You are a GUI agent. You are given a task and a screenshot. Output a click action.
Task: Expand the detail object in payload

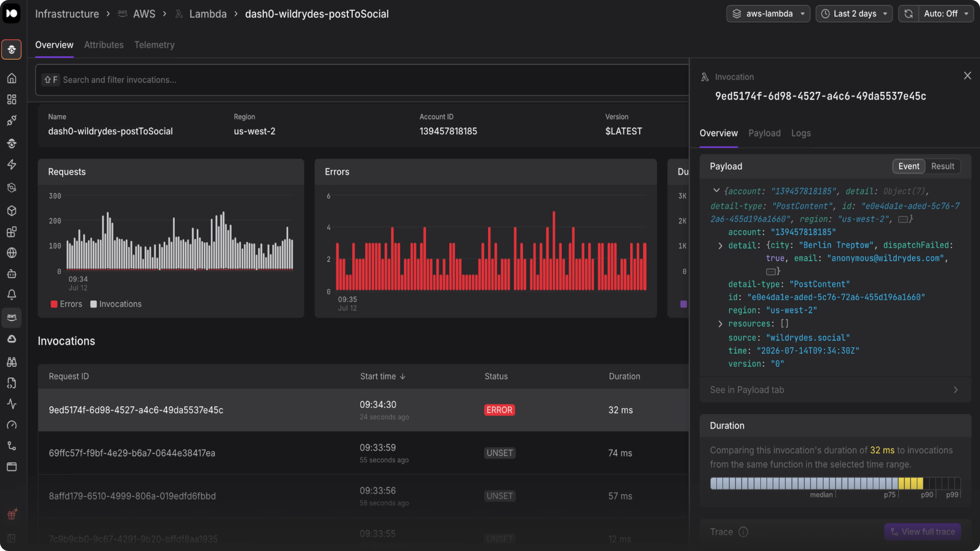[720, 246]
